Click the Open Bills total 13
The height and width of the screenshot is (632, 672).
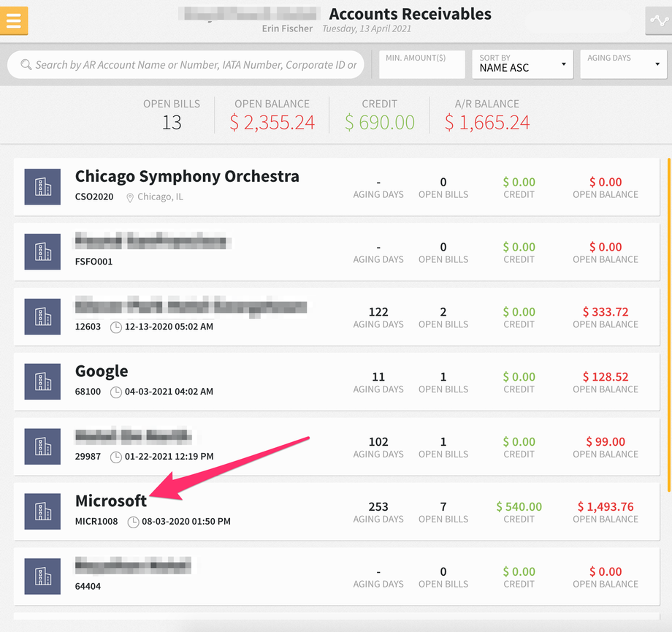click(x=172, y=123)
